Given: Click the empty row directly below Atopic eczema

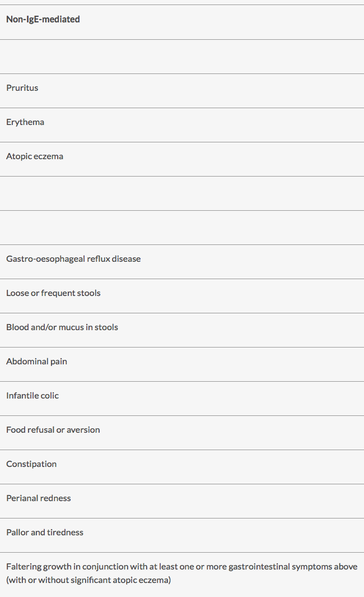Looking at the screenshot, I should [182, 193].
